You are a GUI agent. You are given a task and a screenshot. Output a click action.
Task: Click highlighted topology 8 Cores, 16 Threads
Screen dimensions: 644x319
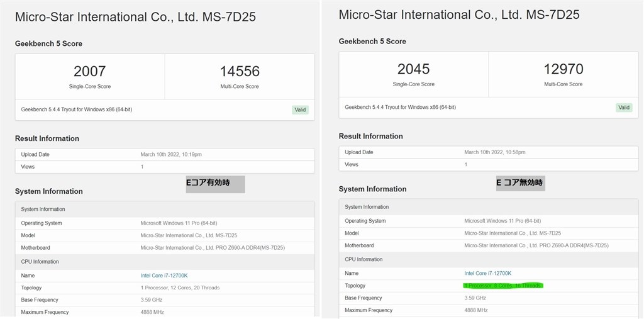point(502,285)
